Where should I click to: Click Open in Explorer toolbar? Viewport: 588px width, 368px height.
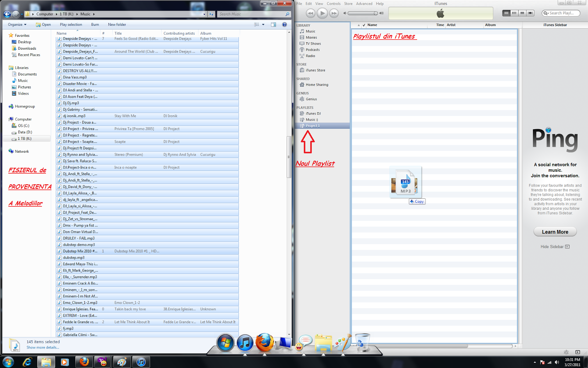43,25
